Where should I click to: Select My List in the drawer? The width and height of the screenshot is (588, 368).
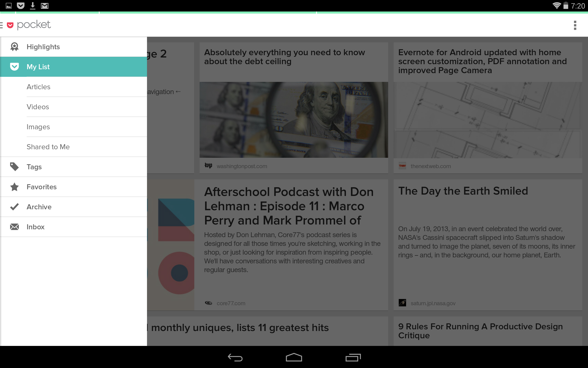pos(73,67)
